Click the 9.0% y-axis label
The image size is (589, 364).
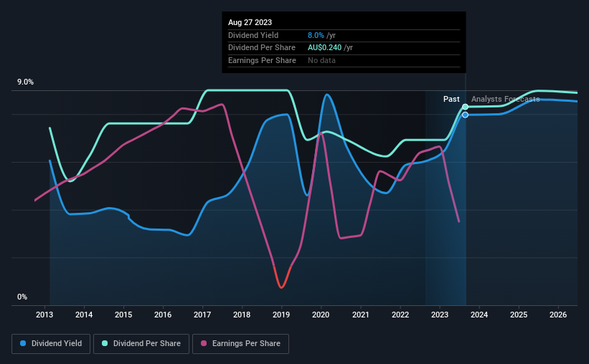coord(25,82)
